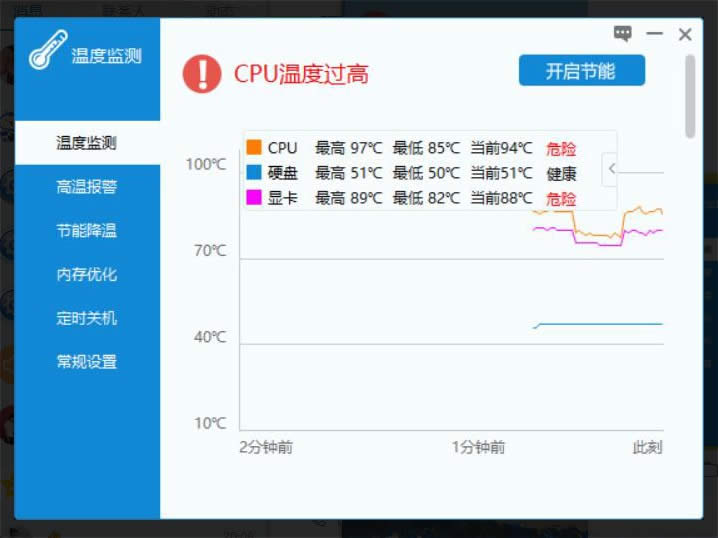
Task: Click the CPU温度过高 warning text
Action: 301,74
